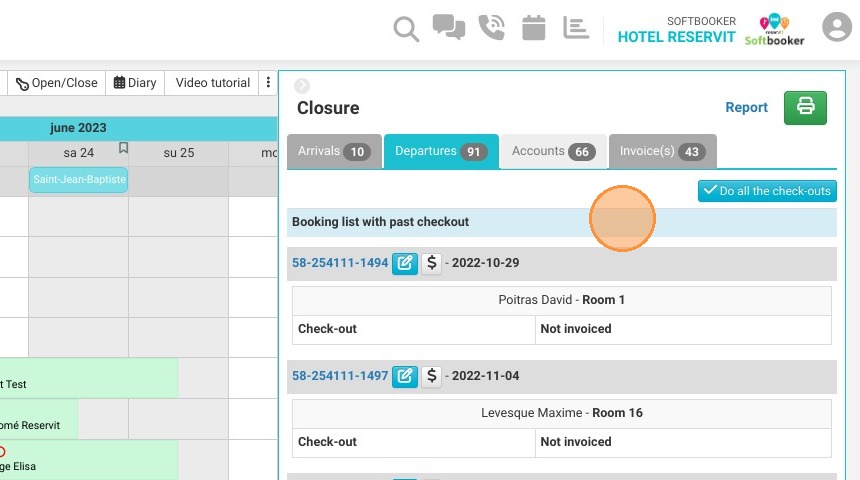Viewport: 860px width, 480px height.
Task: Click Check-out cell for Levesque Maxime
Action: [414, 442]
